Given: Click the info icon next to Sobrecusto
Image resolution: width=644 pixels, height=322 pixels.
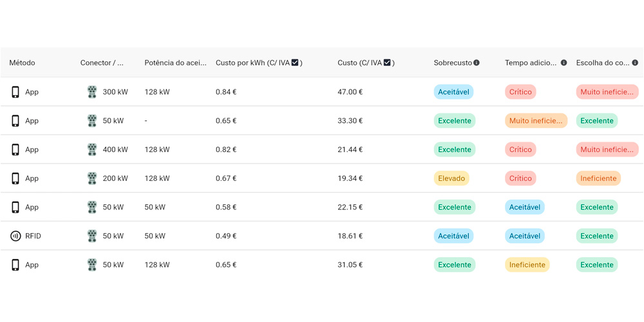Looking at the screenshot, I should (x=477, y=63).
